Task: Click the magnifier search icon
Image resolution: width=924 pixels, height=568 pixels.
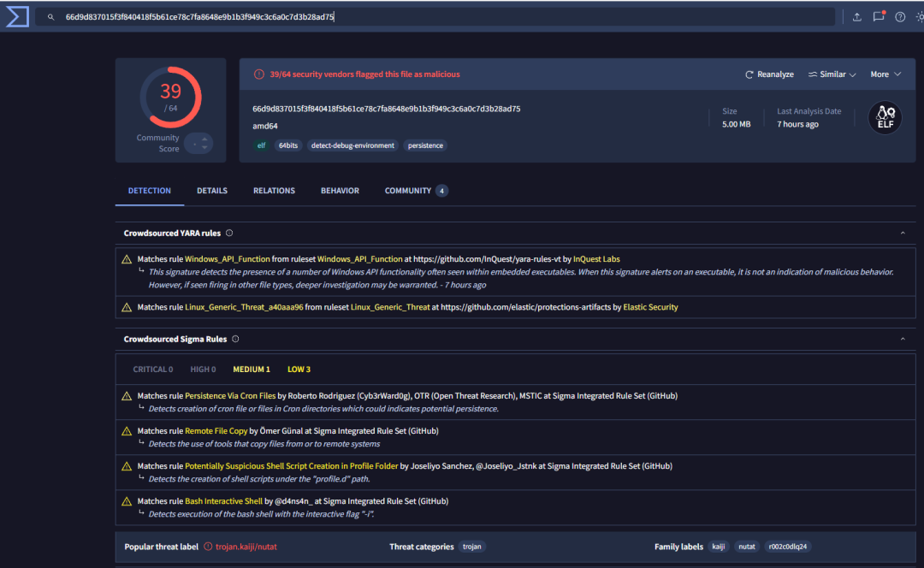Action: [x=50, y=17]
